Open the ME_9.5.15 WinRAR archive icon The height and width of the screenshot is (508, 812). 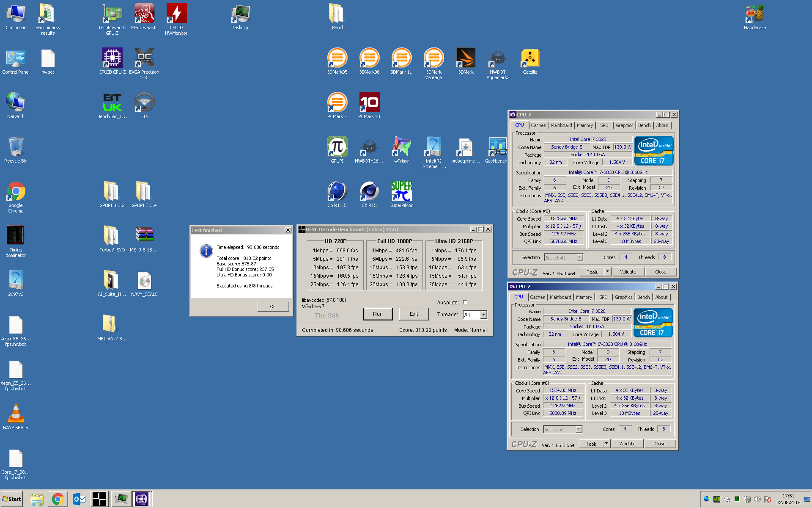pos(144,239)
